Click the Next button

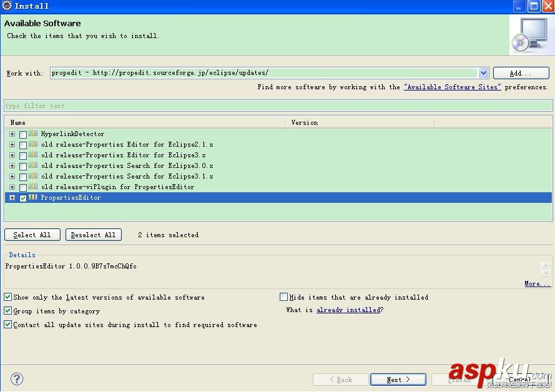click(x=398, y=380)
